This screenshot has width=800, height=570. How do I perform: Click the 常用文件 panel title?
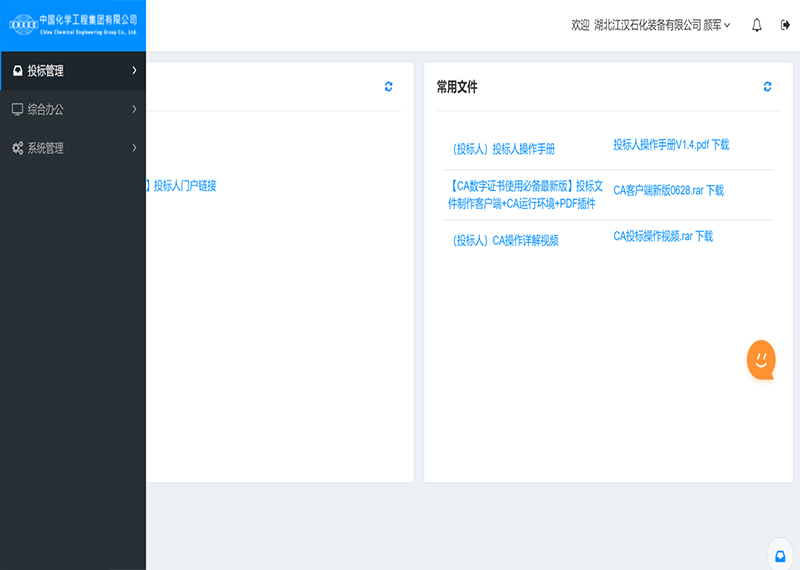pos(457,87)
